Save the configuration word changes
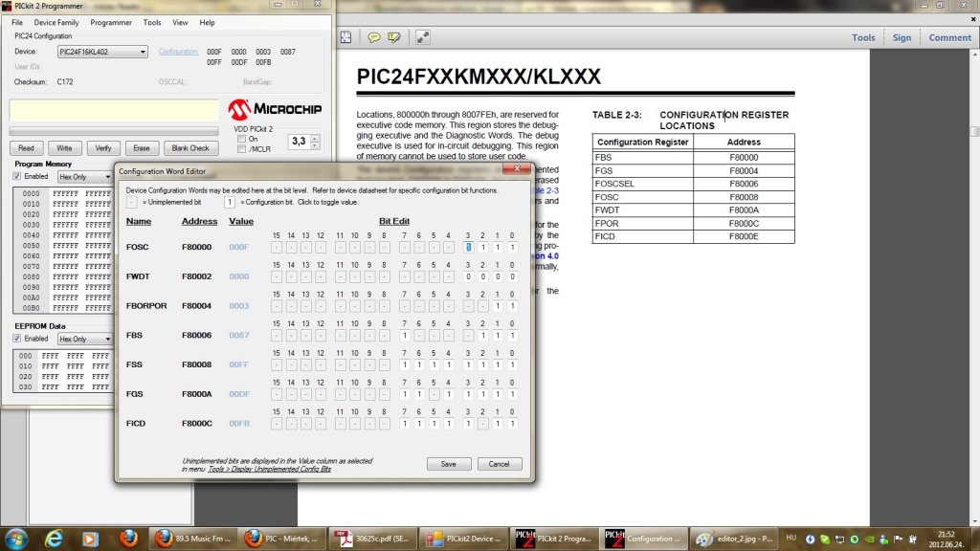980x551 pixels. click(449, 464)
